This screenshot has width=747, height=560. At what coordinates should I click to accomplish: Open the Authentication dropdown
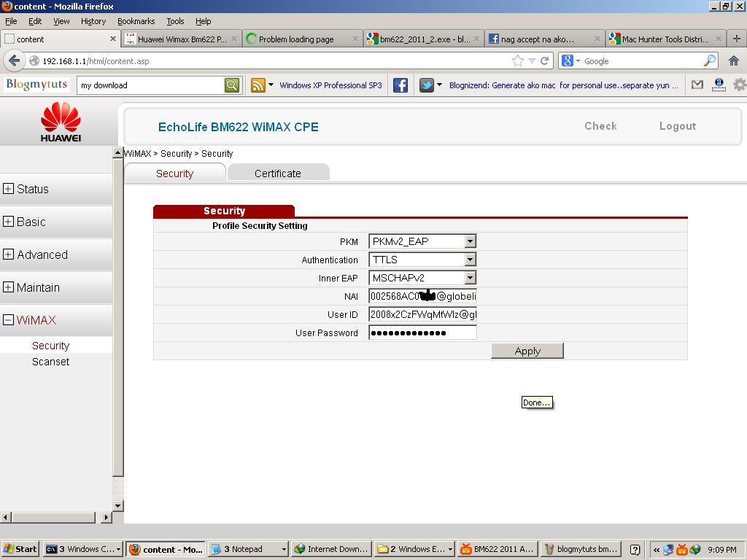(471, 259)
